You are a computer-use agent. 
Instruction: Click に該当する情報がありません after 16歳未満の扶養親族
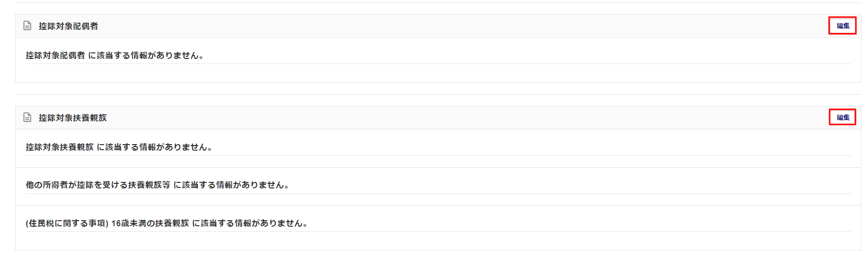(251, 223)
